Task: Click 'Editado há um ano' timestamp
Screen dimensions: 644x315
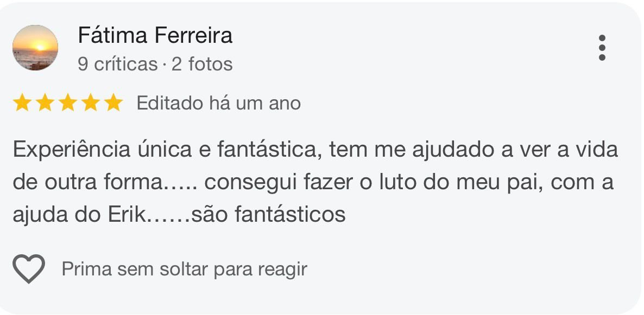Action: coord(220,102)
